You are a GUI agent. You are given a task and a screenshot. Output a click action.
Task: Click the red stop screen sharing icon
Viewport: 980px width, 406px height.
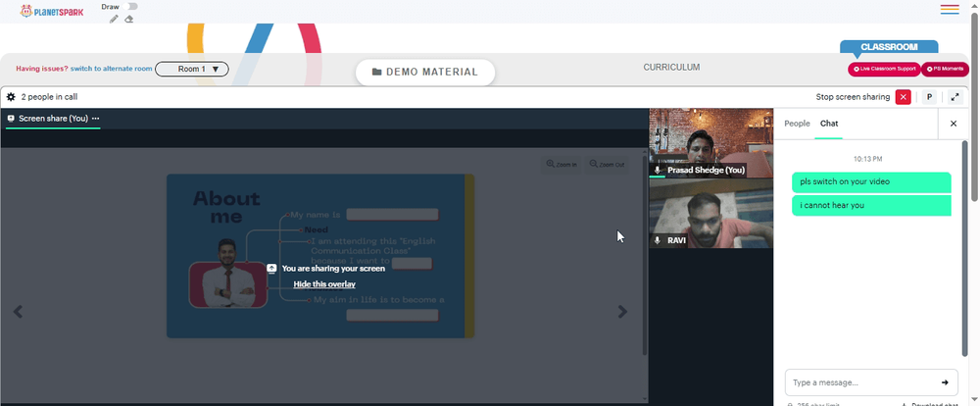(904, 97)
